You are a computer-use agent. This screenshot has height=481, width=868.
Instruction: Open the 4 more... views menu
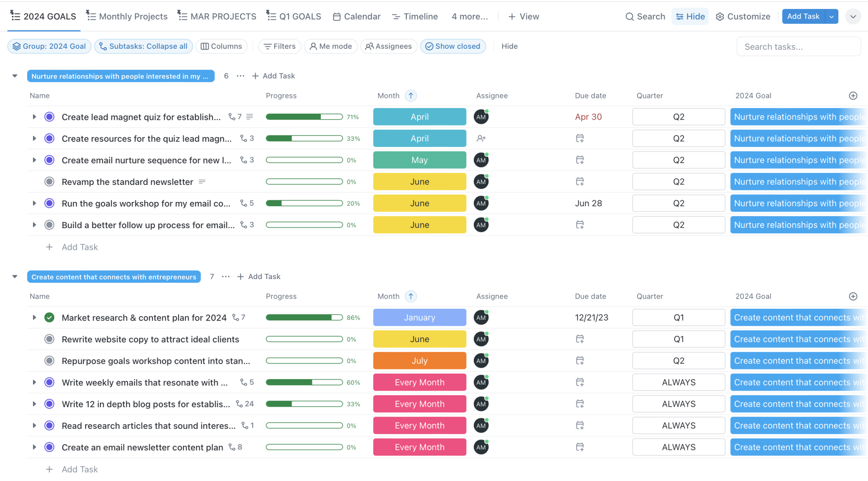(469, 17)
